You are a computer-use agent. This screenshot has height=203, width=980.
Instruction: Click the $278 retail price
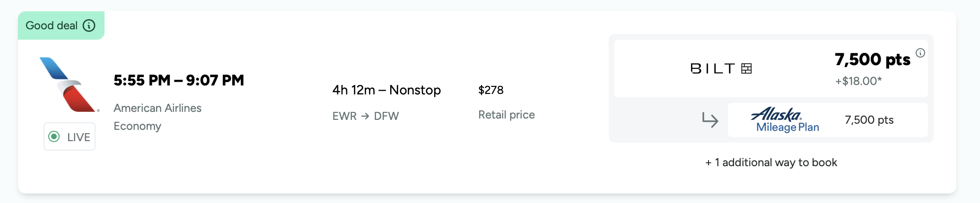pos(491,90)
